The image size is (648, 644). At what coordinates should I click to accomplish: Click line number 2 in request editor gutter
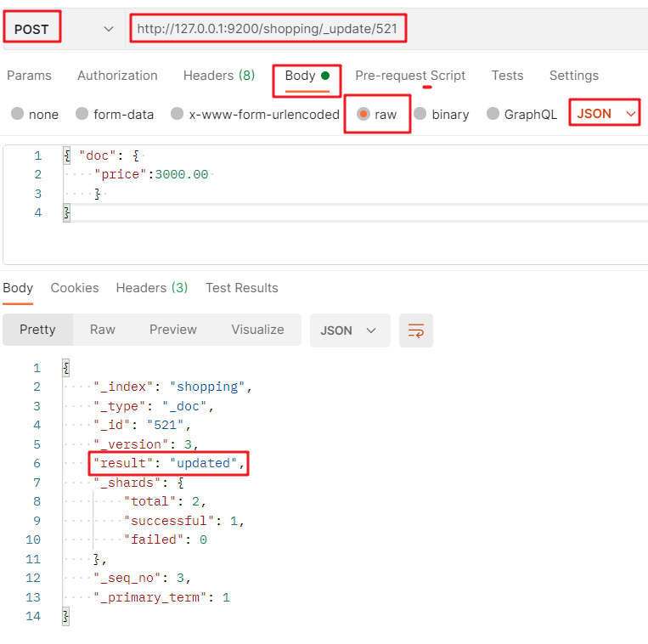pos(38,174)
